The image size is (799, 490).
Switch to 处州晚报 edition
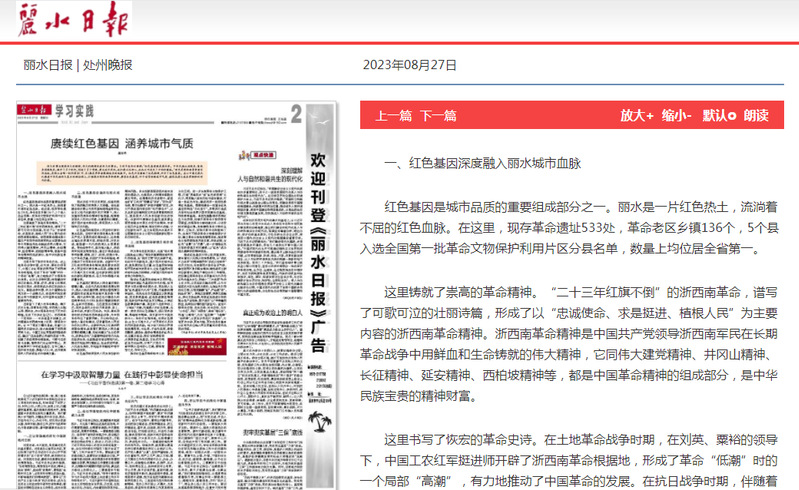coord(107,65)
